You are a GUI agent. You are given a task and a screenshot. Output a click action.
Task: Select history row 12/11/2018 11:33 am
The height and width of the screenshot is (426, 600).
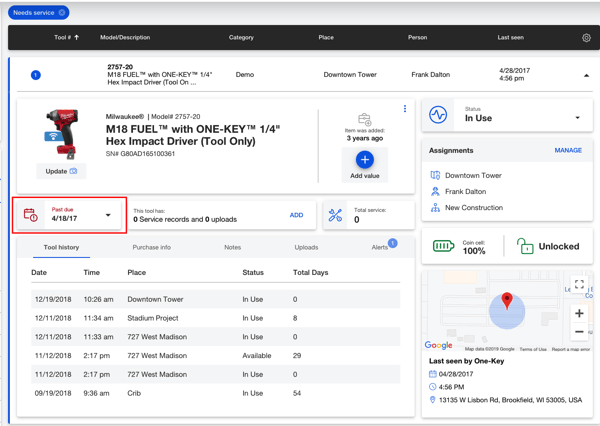tap(215, 337)
